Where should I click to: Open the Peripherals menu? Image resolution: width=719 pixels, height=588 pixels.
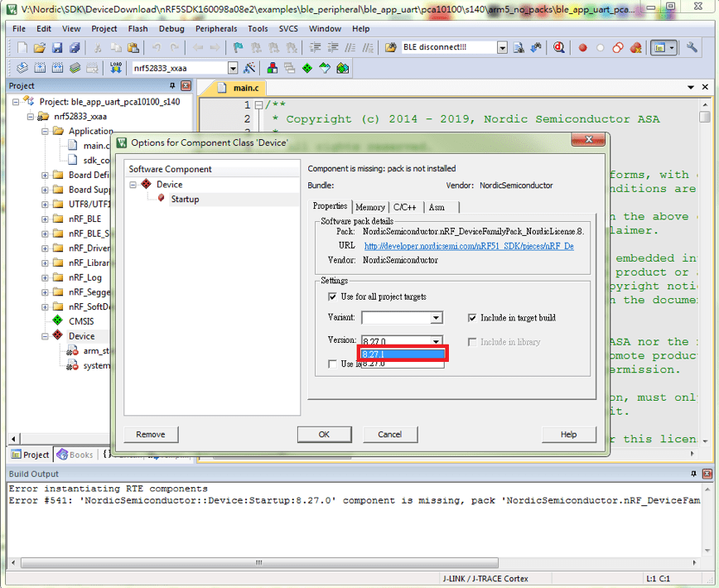click(x=216, y=28)
